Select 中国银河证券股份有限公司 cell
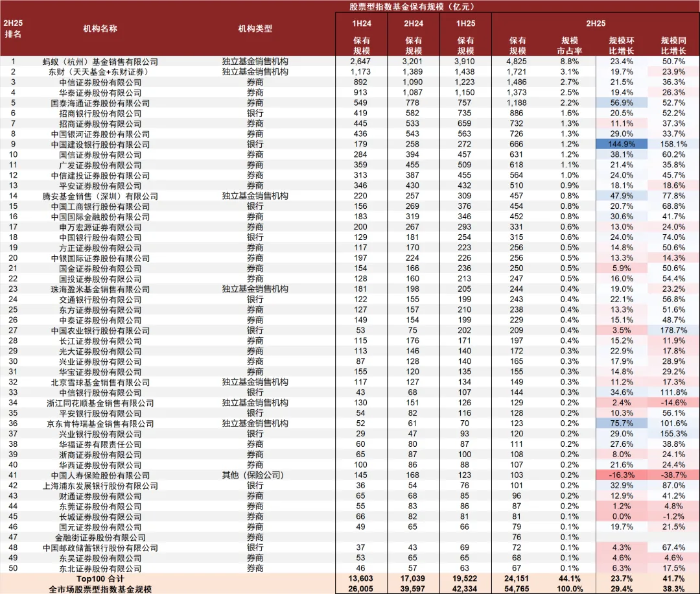 tap(100, 134)
